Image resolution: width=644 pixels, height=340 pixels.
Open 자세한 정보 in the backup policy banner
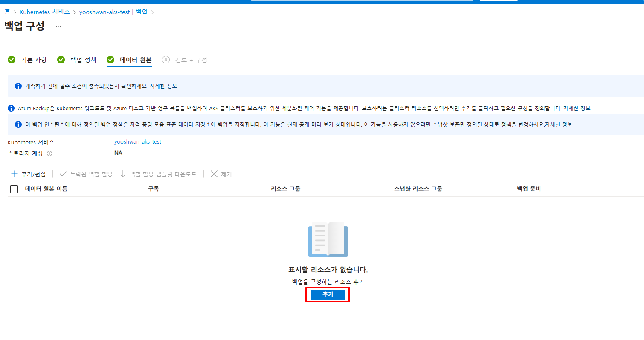click(559, 124)
